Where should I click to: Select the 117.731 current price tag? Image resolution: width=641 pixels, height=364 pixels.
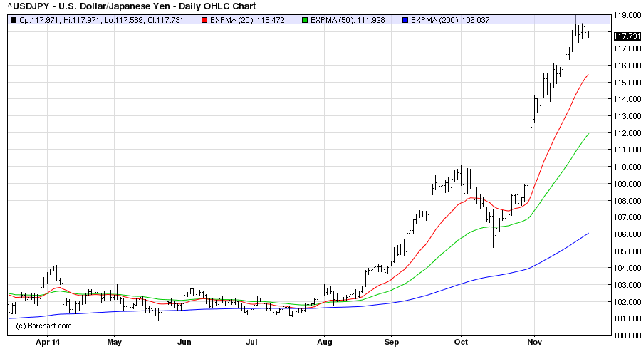tap(625, 36)
